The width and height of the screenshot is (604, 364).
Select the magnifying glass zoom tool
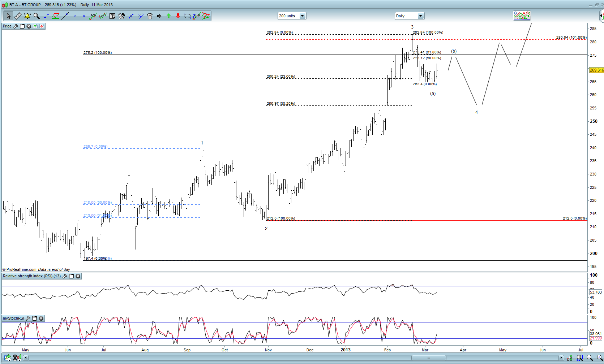[37, 16]
